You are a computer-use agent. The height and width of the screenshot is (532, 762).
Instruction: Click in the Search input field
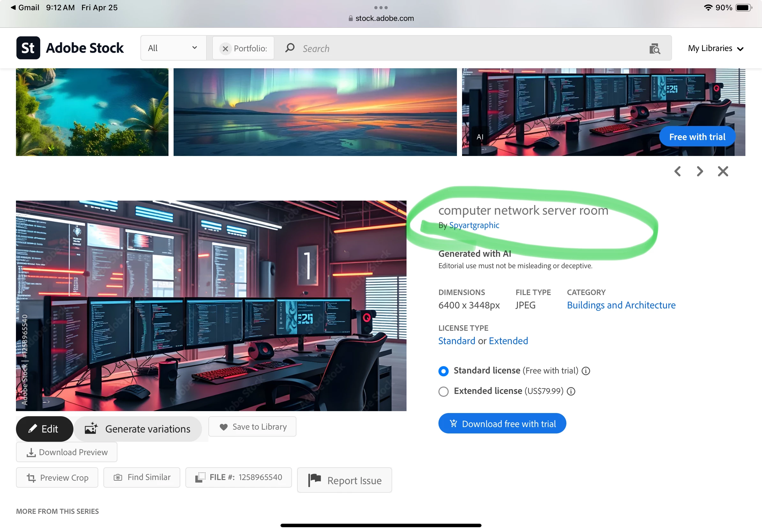point(465,49)
